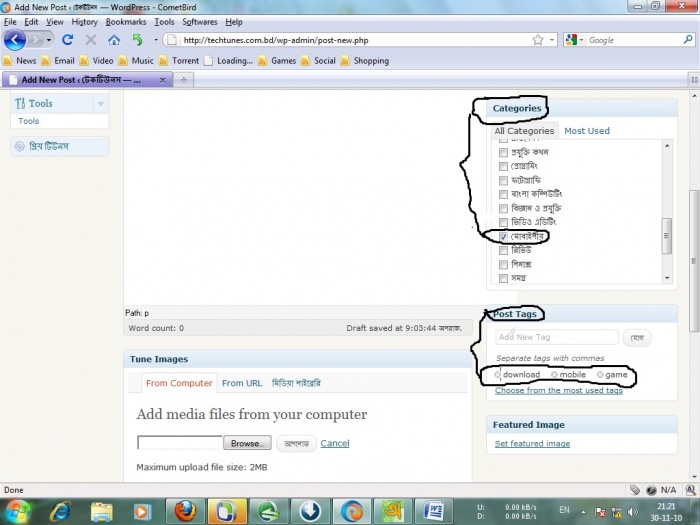Open the Video bookmark feed
700x525 pixels.
pyautogui.click(x=96, y=61)
